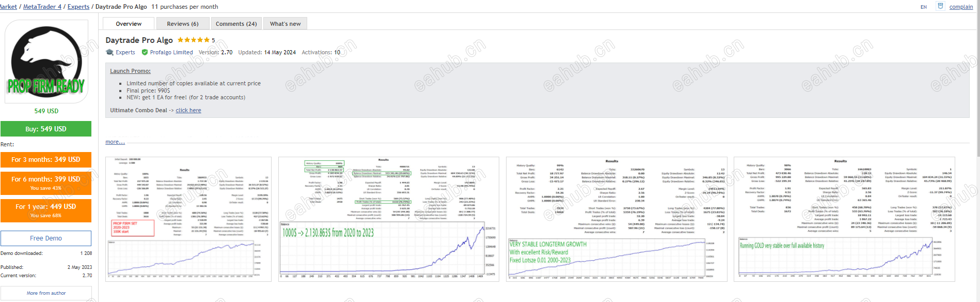Open the Experts category link
The width and height of the screenshot is (980, 302).
[x=125, y=52]
